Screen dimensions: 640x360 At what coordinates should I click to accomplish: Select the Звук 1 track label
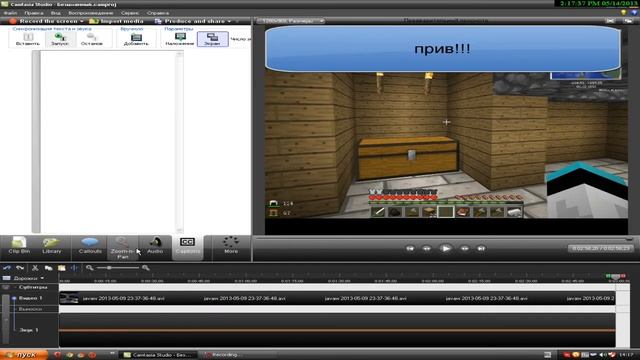point(29,330)
